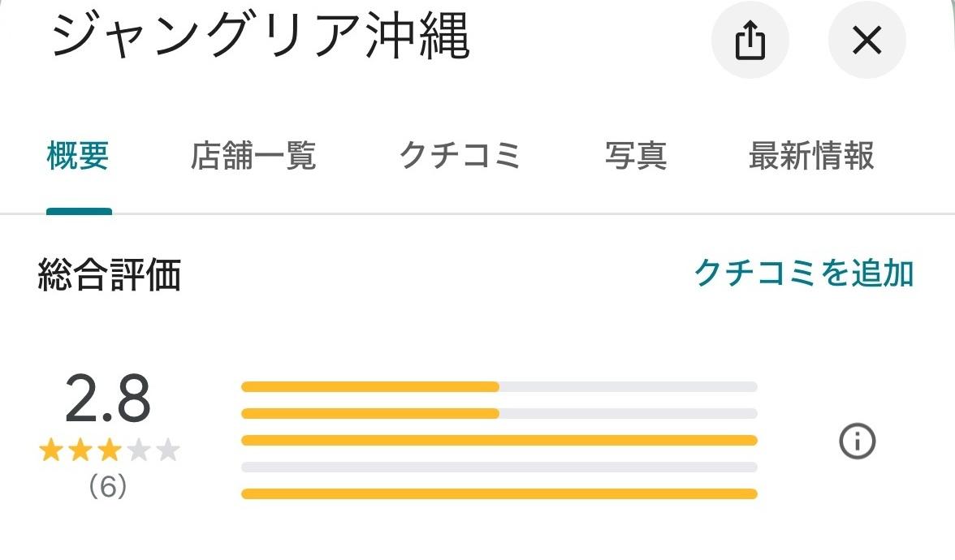Viewport: 955px width, 560px height.
Task: Click the 2.8 overall rating number
Action: pyautogui.click(x=106, y=395)
